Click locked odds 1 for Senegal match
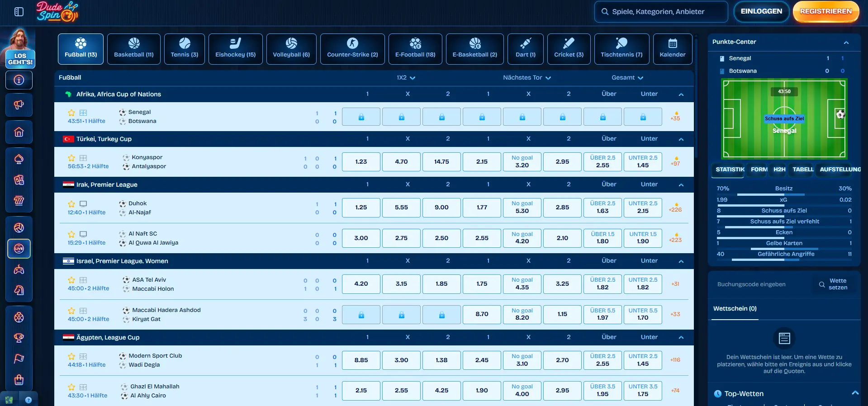868x406 pixels. 361,117
